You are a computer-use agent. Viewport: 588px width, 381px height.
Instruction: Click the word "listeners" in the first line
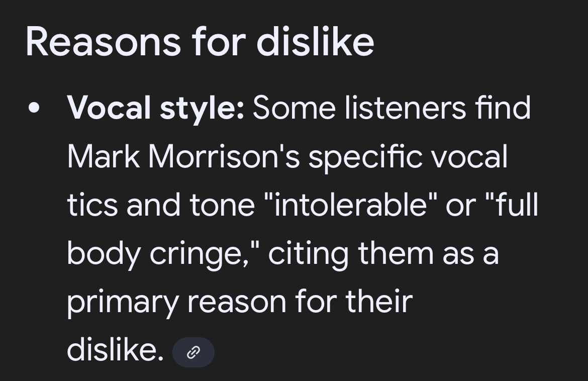tap(405, 108)
